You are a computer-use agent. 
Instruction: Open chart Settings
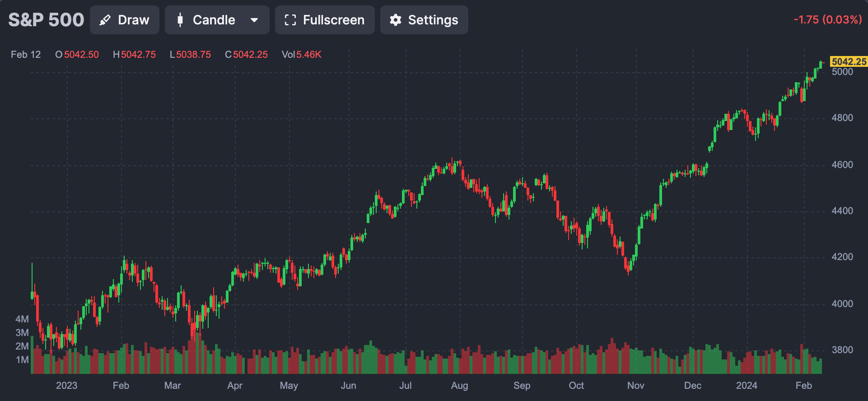(x=424, y=20)
